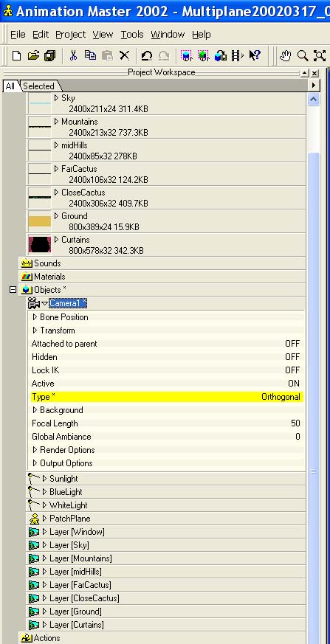The image size is (330, 644).
Task: Toggle Lock IK OFF value
Action: click(x=292, y=370)
